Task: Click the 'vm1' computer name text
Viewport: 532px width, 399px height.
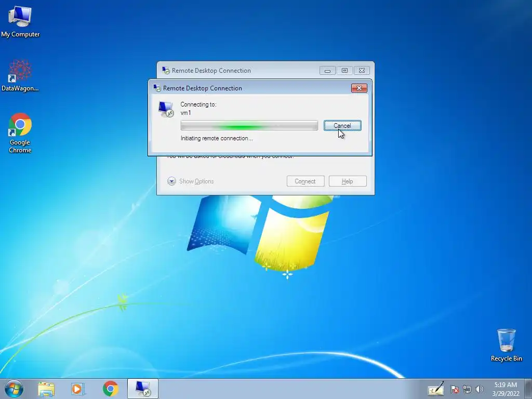Action: tap(185, 113)
